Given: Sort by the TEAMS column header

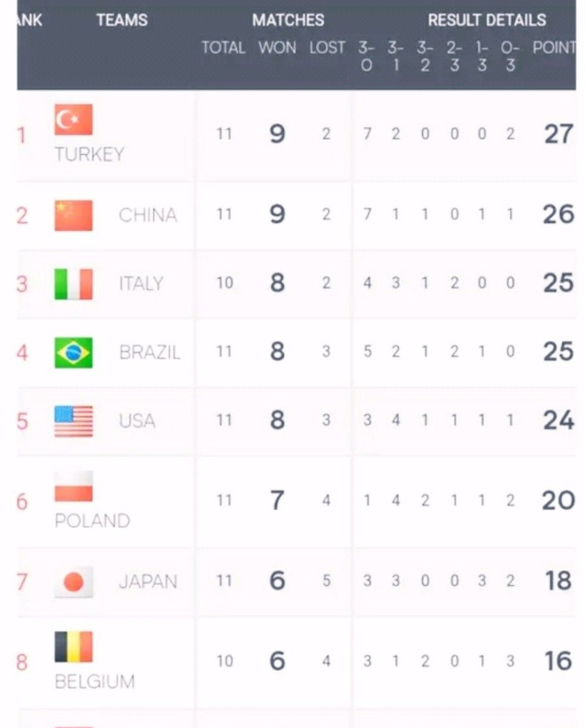Looking at the screenshot, I should (122, 20).
